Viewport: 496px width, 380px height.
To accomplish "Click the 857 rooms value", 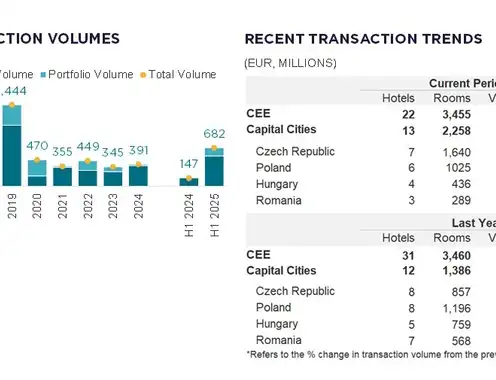I will pyautogui.click(x=461, y=292).
